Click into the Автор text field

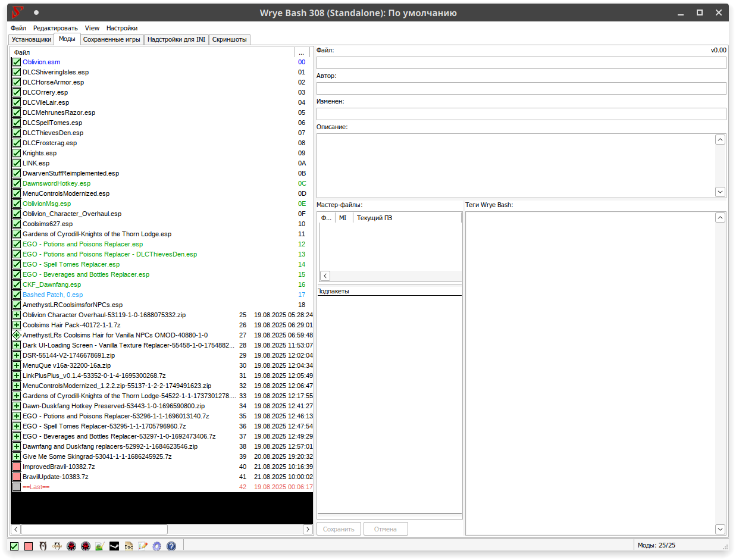521,88
